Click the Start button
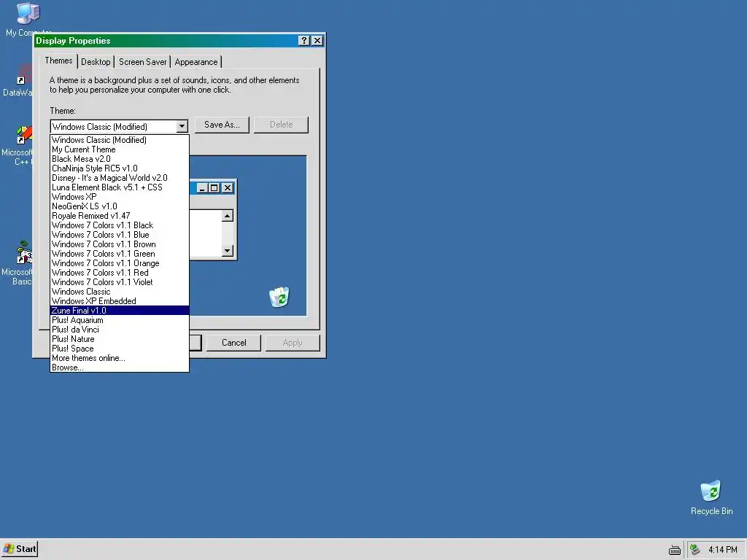The height and width of the screenshot is (560, 747). click(x=20, y=549)
